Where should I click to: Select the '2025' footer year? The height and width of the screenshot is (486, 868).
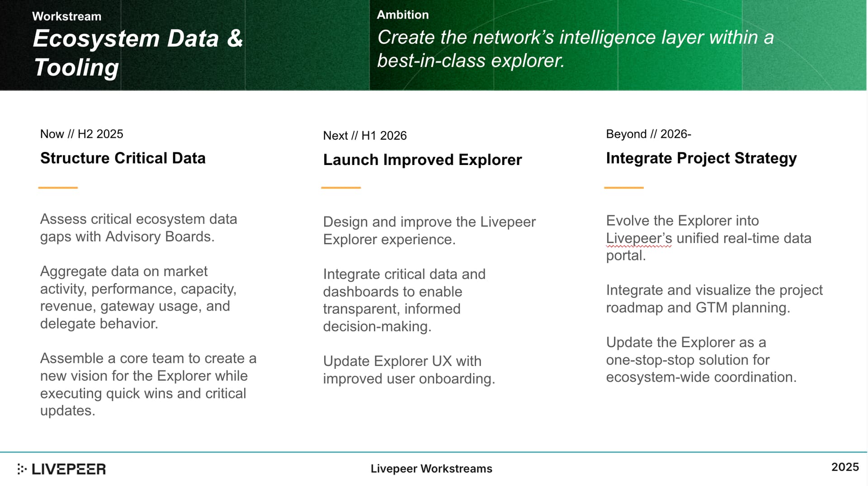point(844,467)
